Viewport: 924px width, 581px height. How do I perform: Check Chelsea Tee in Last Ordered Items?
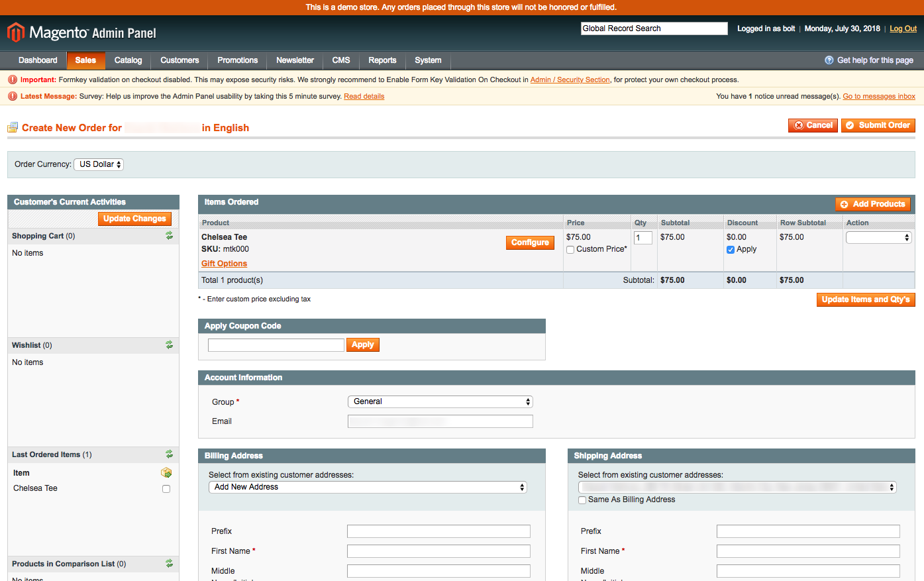click(166, 489)
